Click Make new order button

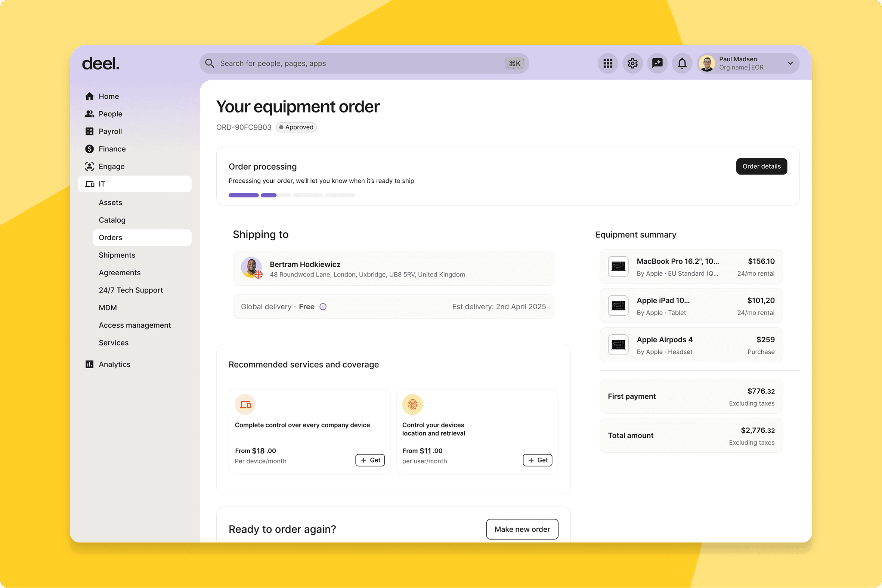coord(522,529)
